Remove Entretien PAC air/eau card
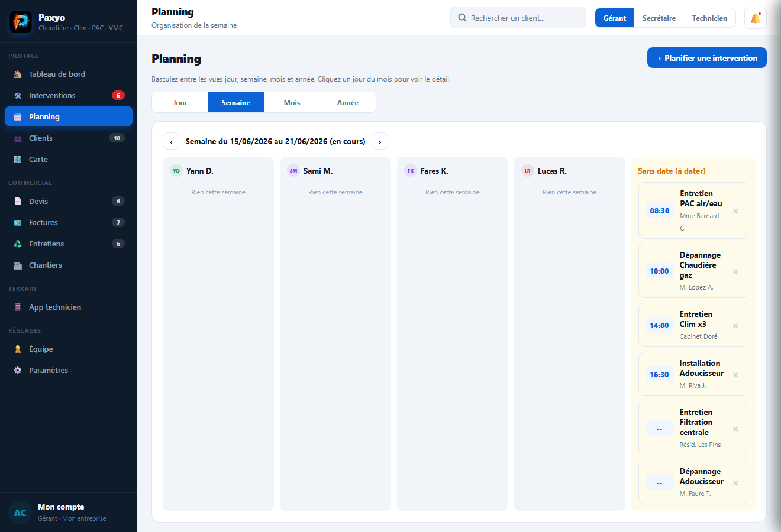The width and height of the screenshot is (781, 532). (x=735, y=211)
